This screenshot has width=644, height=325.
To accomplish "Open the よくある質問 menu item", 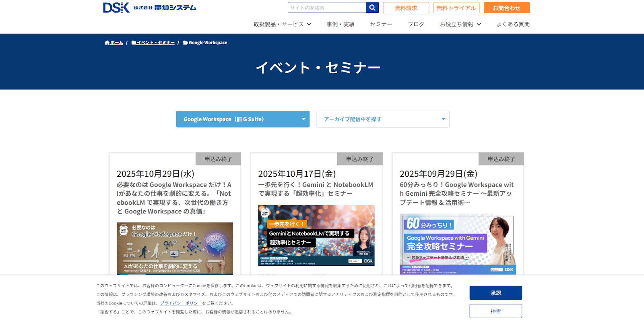I will click(513, 24).
